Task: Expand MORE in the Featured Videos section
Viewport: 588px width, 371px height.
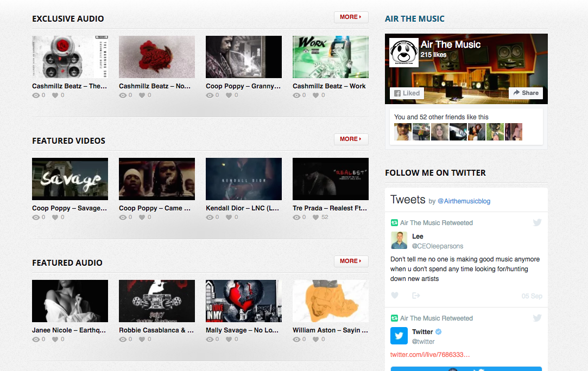Action: click(x=351, y=139)
